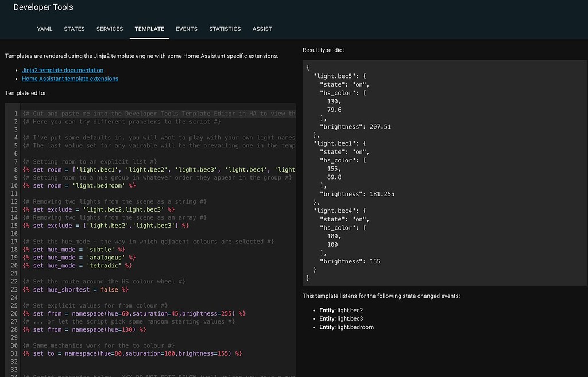588x377 pixels.
Task: Select the SERVICES tab
Action: (109, 29)
